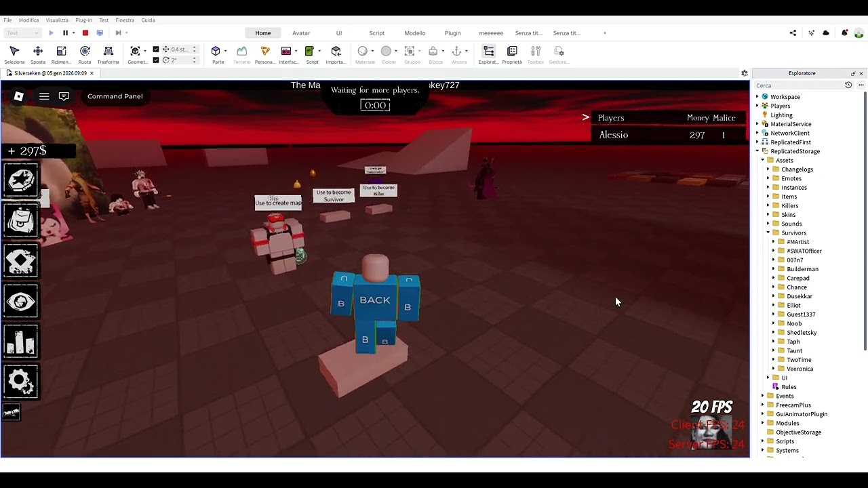
Task: Pause the running playtest
Action: coord(65,33)
